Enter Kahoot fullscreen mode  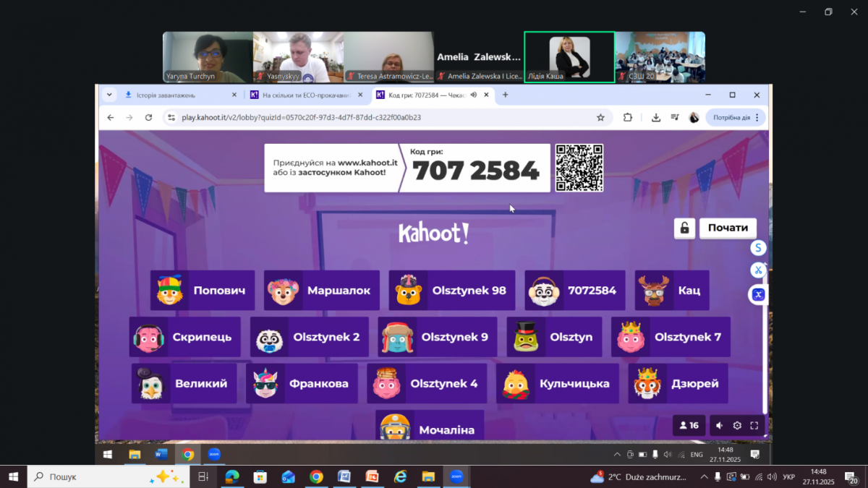[754, 426]
